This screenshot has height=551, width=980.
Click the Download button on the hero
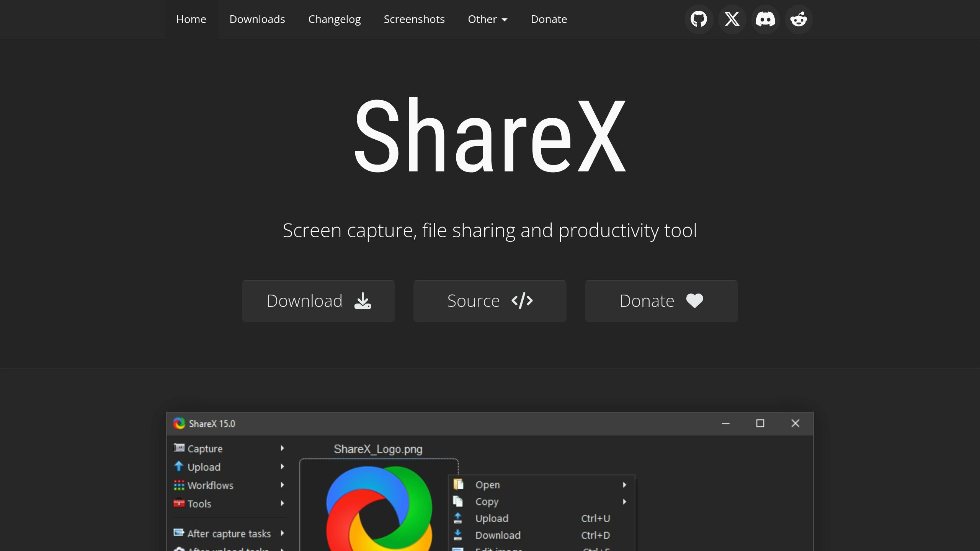click(x=318, y=301)
